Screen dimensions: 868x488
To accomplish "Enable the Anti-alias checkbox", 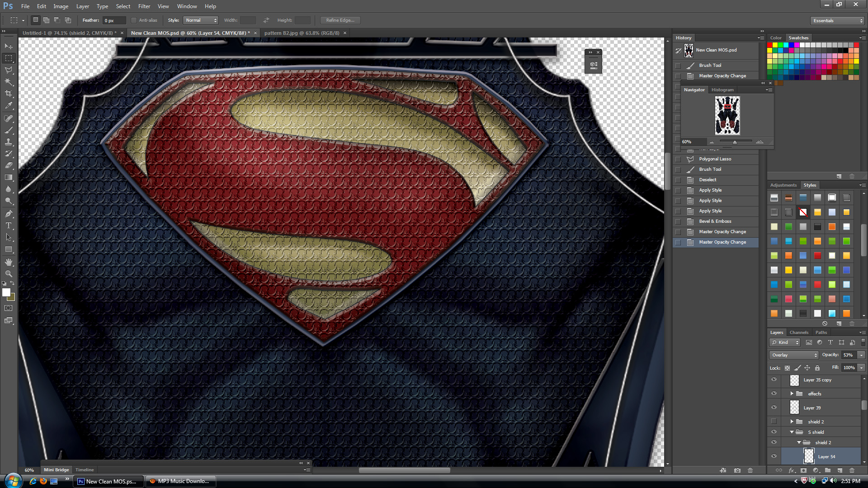I will 134,20.
